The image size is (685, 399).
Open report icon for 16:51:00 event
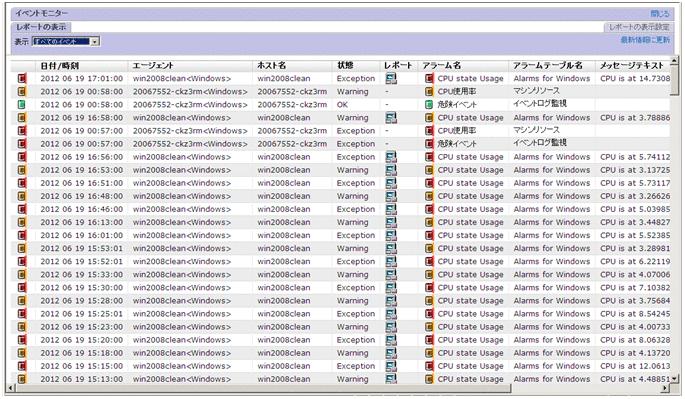pos(391,183)
